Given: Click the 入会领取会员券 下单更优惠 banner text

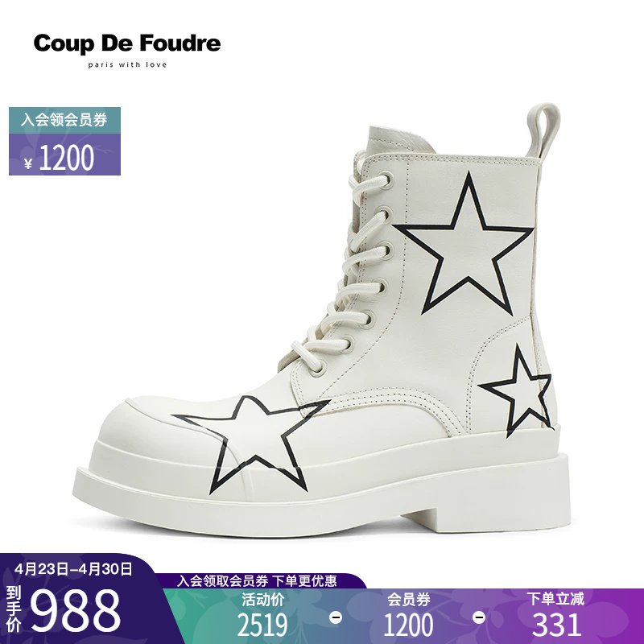Looking at the screenshot, I should [257, 580].
